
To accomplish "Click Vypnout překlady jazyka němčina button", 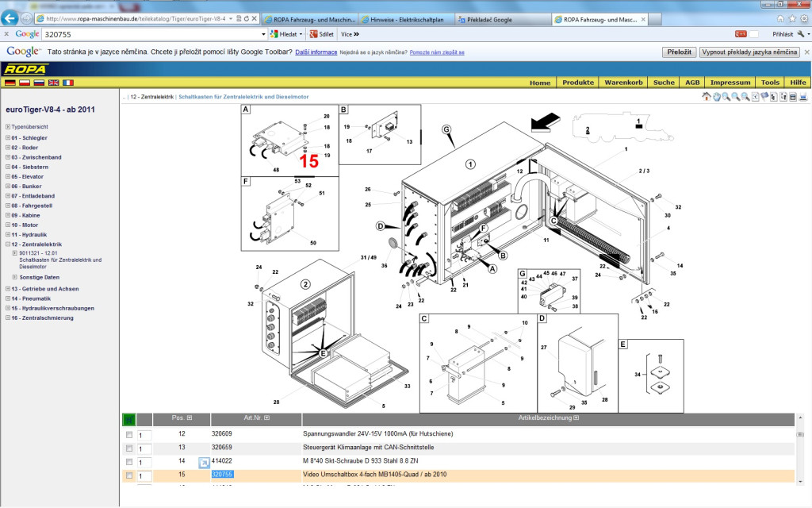I will click(x=749, y=52).
